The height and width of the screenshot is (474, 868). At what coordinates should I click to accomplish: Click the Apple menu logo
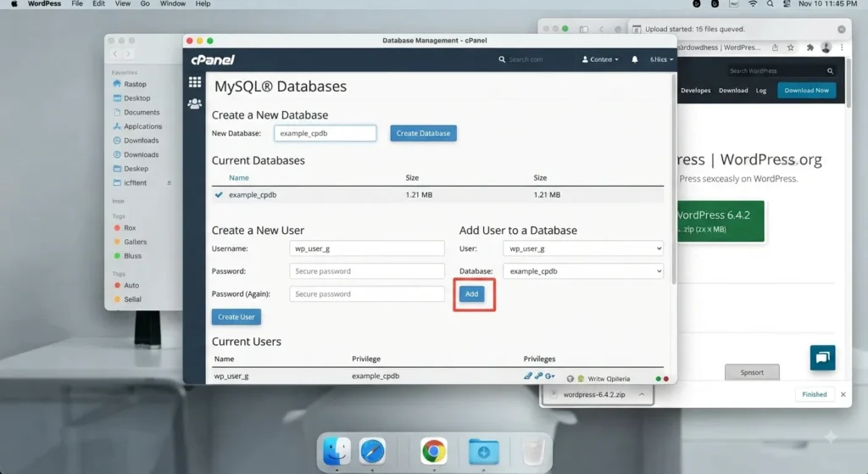(x=14, y=4)
